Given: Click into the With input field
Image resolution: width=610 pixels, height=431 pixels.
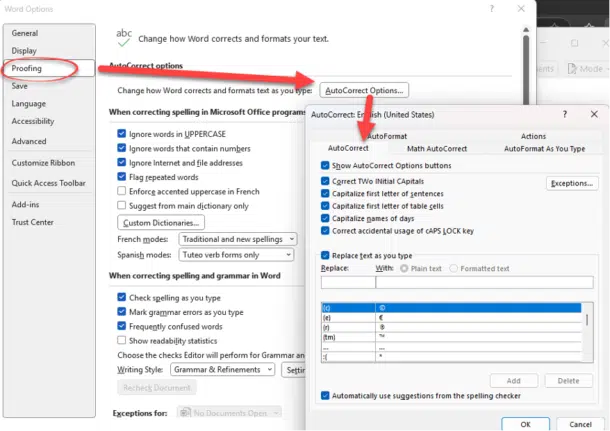Looking at the screenshot, I should tap(484, 282).
